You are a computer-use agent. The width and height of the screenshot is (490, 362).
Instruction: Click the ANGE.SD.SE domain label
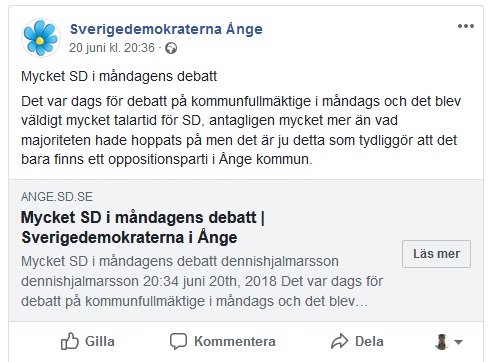[x=57, y=197]
